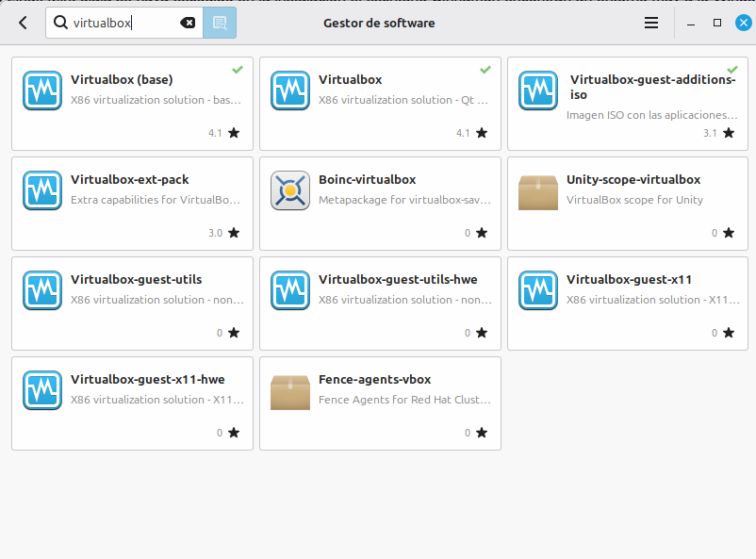Click the 3.1 rating value
Image resolution: width=756 pixels, height=559 pixels.
click(x=710, y=133)
